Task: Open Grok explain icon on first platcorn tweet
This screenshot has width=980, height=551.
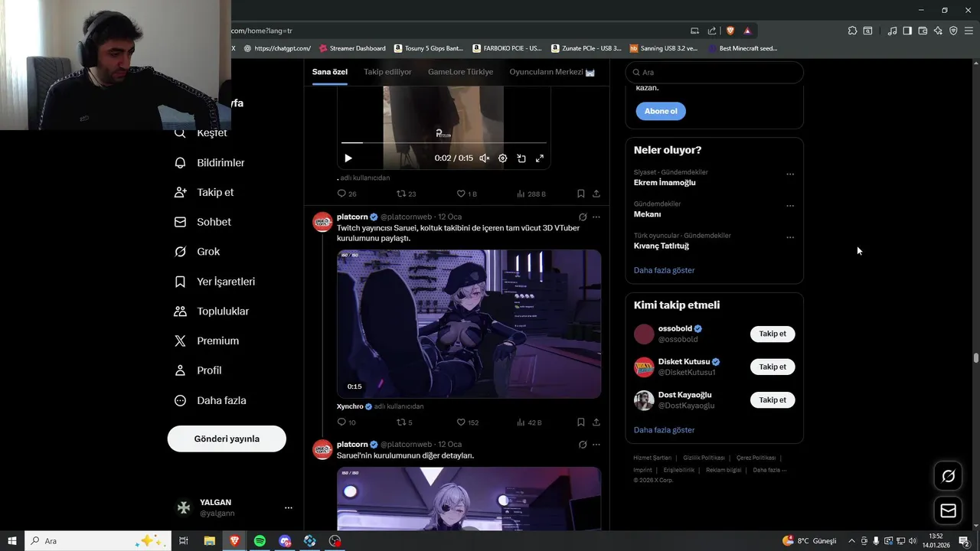Action: pyautogui.click(x=583, y=217)
